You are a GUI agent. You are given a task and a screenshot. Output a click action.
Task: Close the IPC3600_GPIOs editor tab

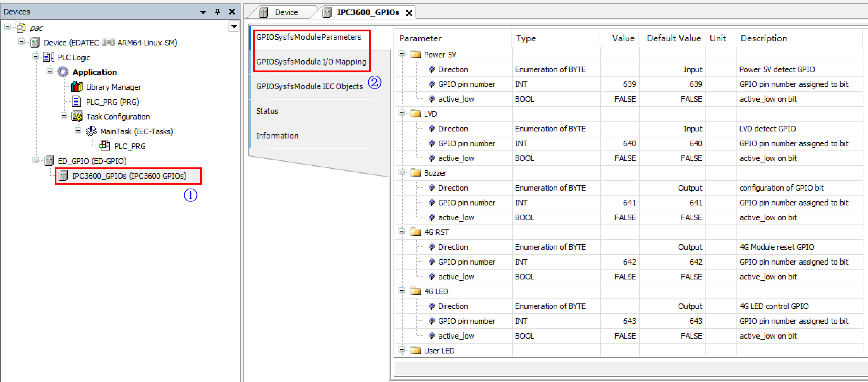click(409, 13)
